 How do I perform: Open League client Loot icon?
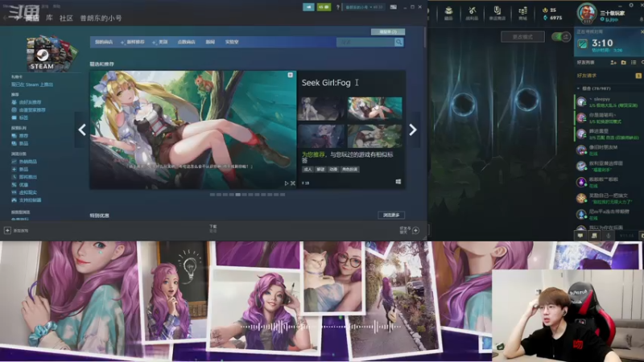tap(472, 13)
